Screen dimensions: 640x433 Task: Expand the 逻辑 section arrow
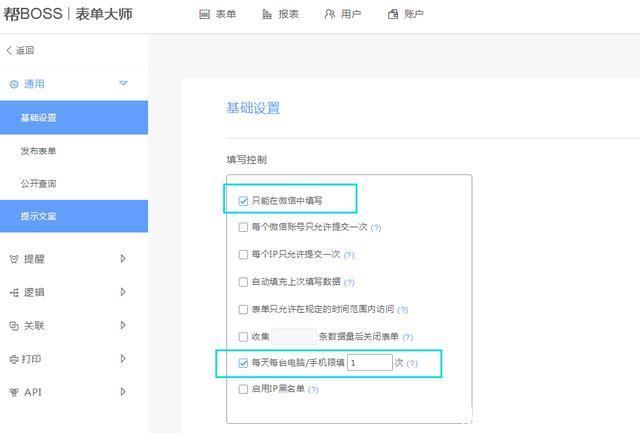pos(123,292)
